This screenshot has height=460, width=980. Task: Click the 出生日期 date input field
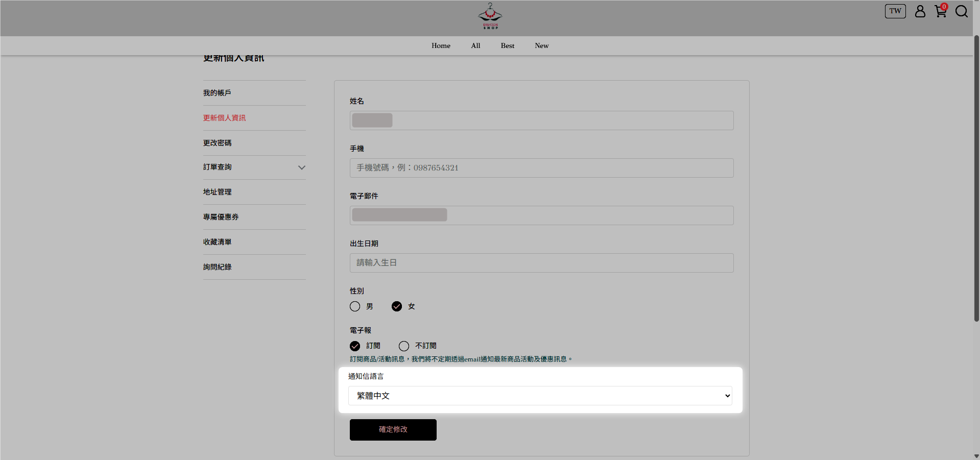tap(541, 262)
